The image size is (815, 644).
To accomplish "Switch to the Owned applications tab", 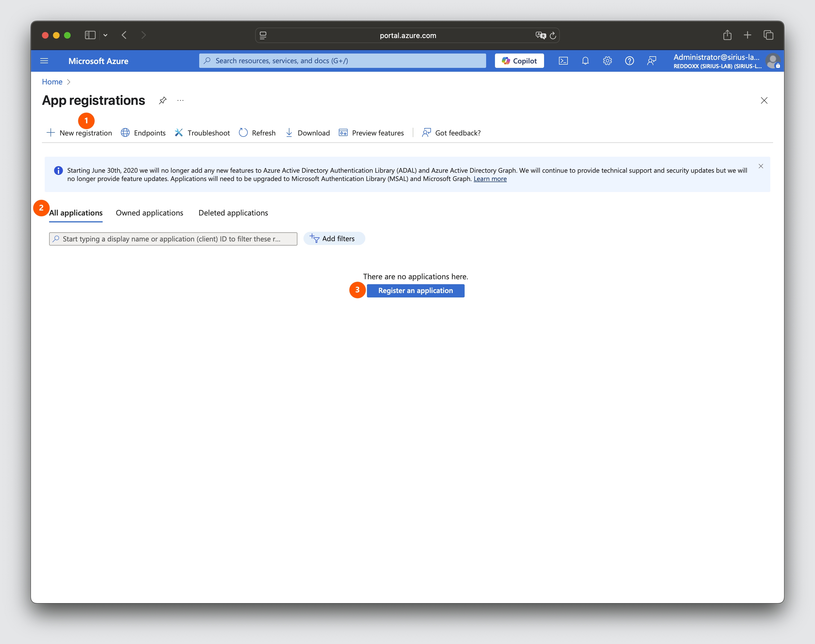I will [x=149, y=213].
